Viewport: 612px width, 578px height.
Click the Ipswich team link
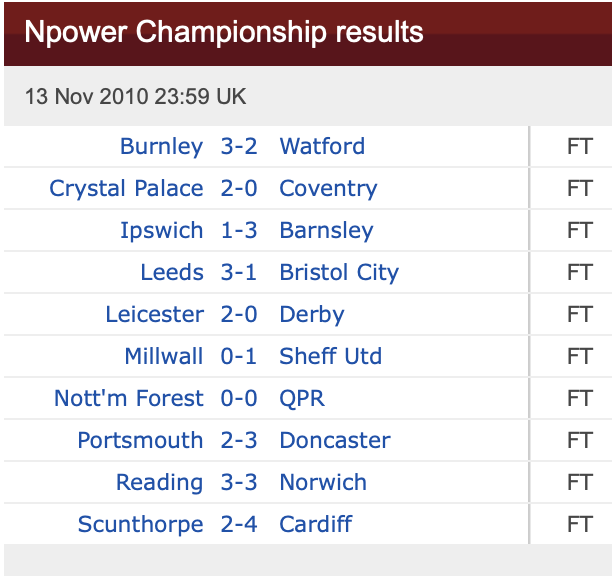pos(161,231)
